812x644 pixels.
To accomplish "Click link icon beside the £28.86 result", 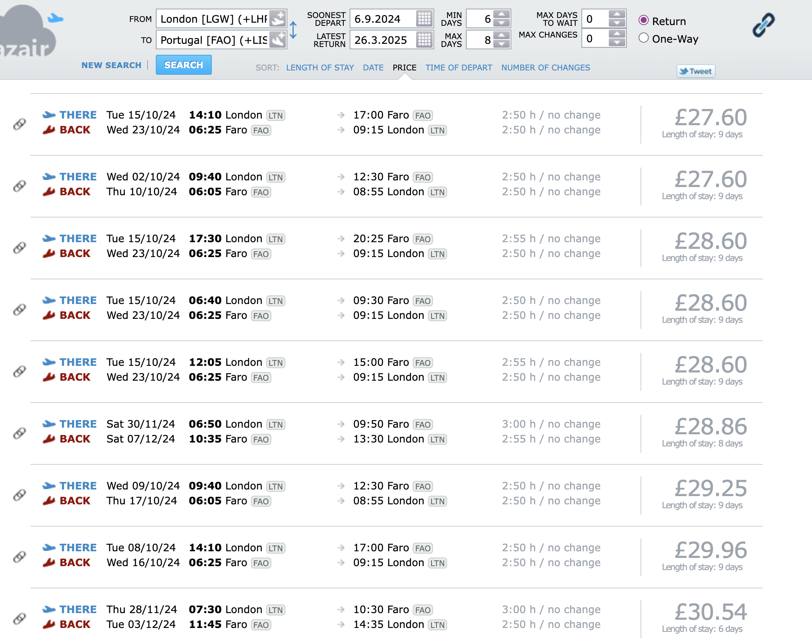I will (19, 433).
